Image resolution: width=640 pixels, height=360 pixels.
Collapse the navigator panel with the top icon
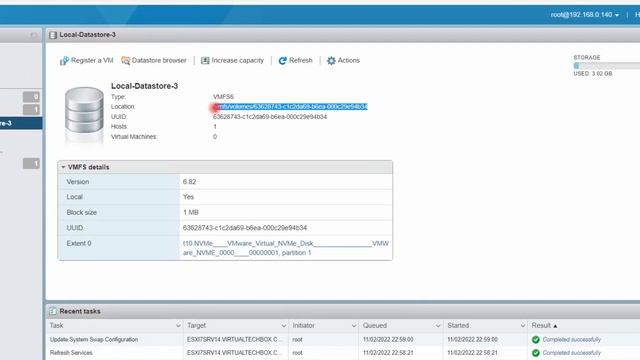pyautogui.click(x=34, y=35)
